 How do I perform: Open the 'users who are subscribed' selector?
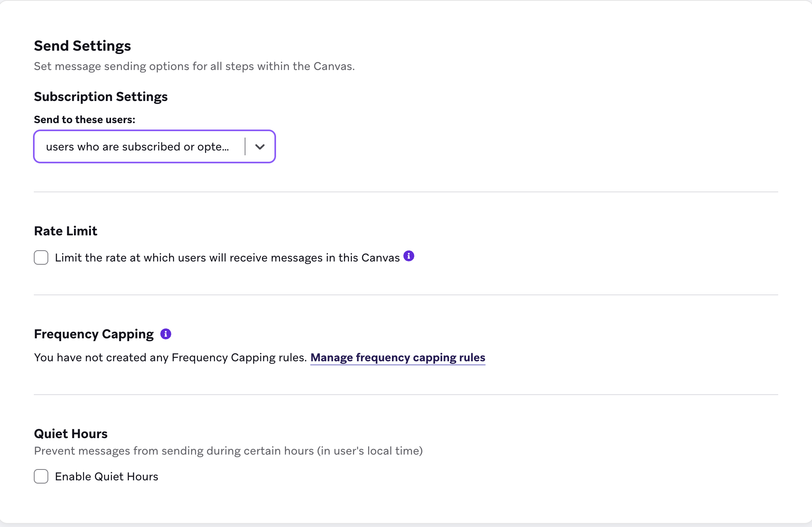138,147
